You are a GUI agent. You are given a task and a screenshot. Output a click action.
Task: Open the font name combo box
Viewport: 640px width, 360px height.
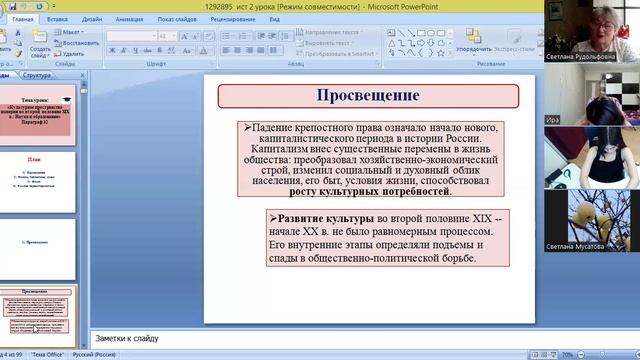(x=131, y=36)
